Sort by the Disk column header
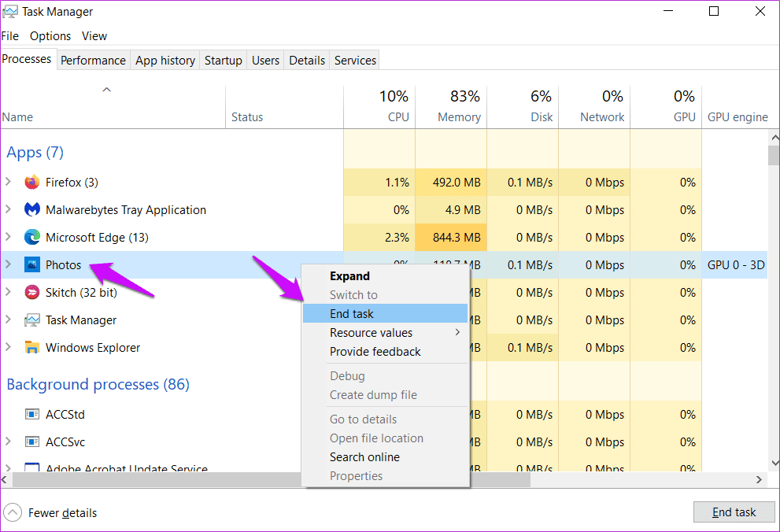The height and width of the screenshot is (532, 780). coord(523,107)
